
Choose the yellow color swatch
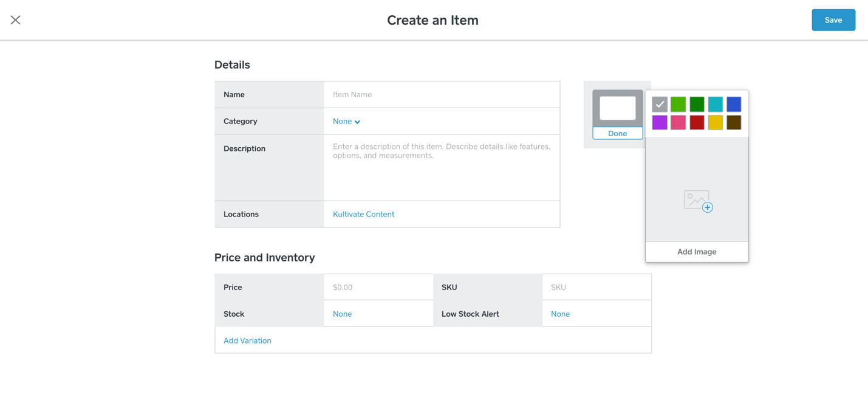715,122
